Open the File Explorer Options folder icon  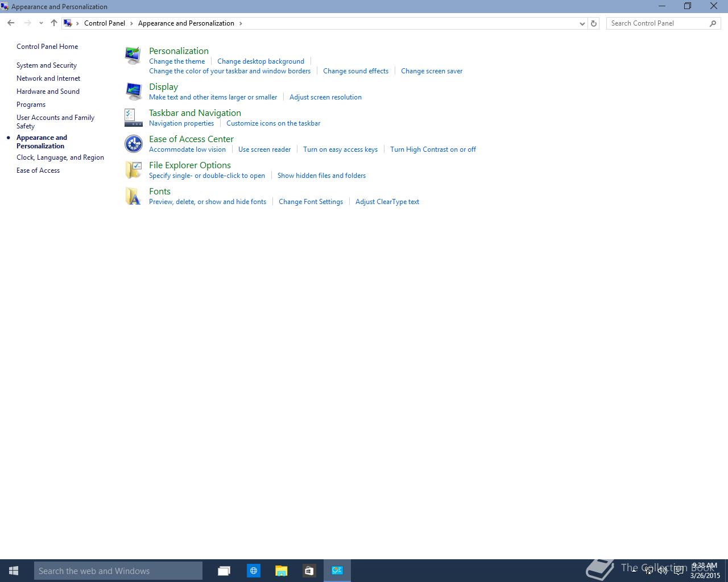[133, 170]
